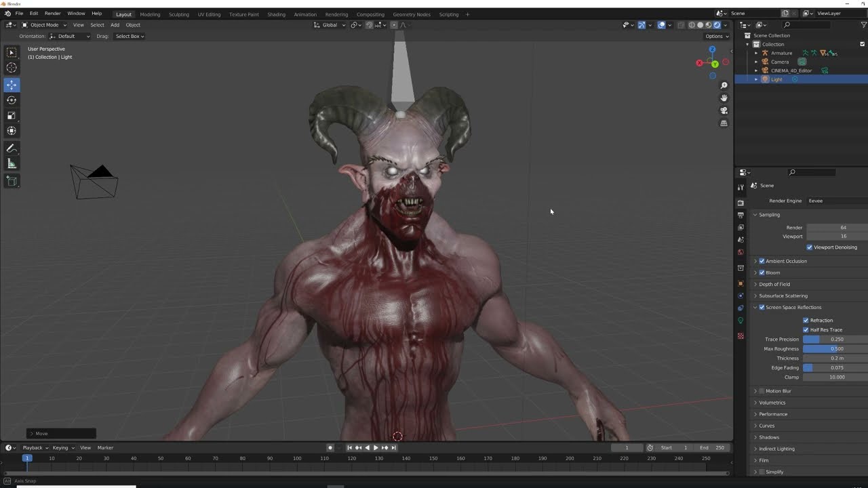Switch to material preview shading
The width and height of the screenshot is (868, 488).
pos(709,25)
